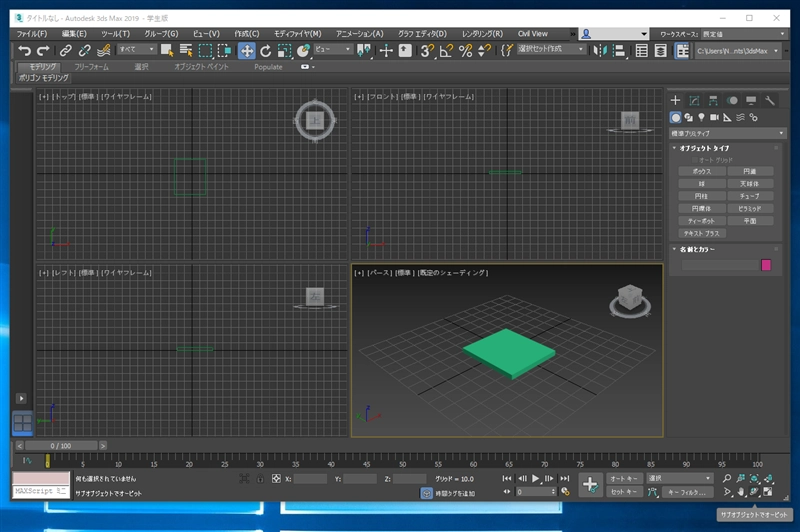The height and width of the screenshot is (532, 800).
Task: Click the Maximize Viewport Toggle icon
Action: coord(767,492)
